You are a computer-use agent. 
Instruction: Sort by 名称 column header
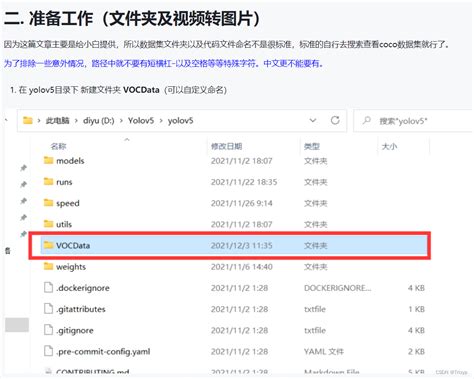59,146
